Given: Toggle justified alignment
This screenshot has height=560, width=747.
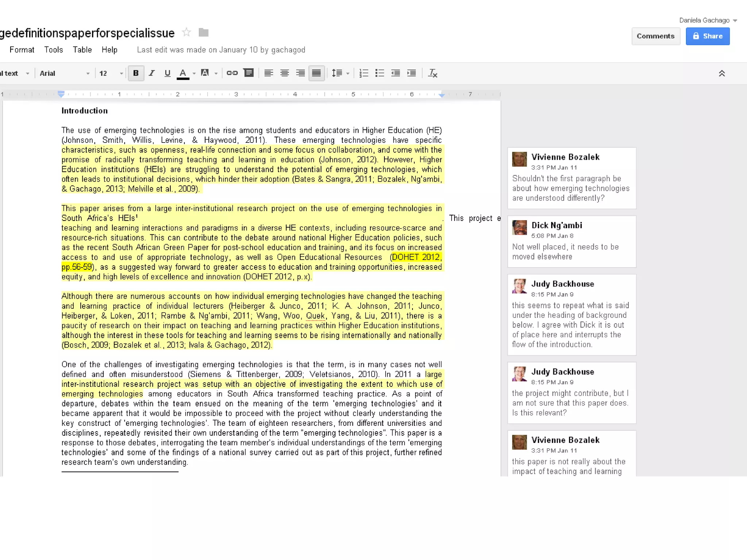Looking at the screenshot, I should [x=317, y=73].
